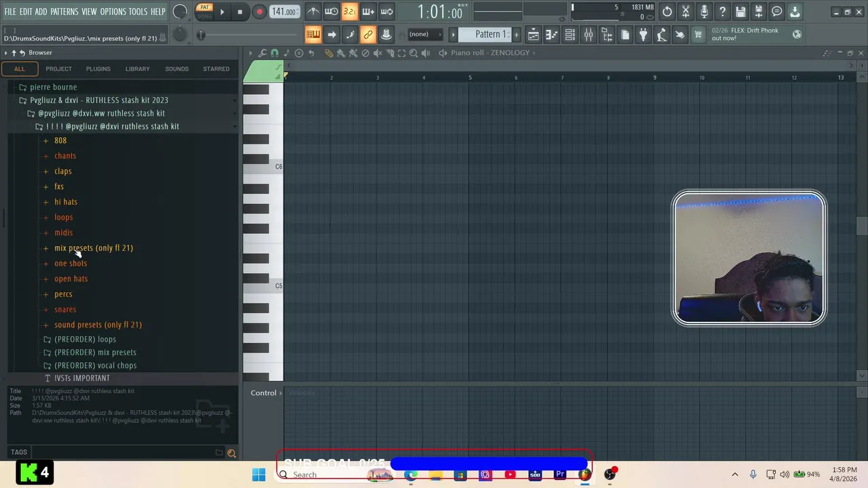Toggle the 3.2.1 recording countdown
Viewport: 868px width, 488px height.
tap(349, 12)
